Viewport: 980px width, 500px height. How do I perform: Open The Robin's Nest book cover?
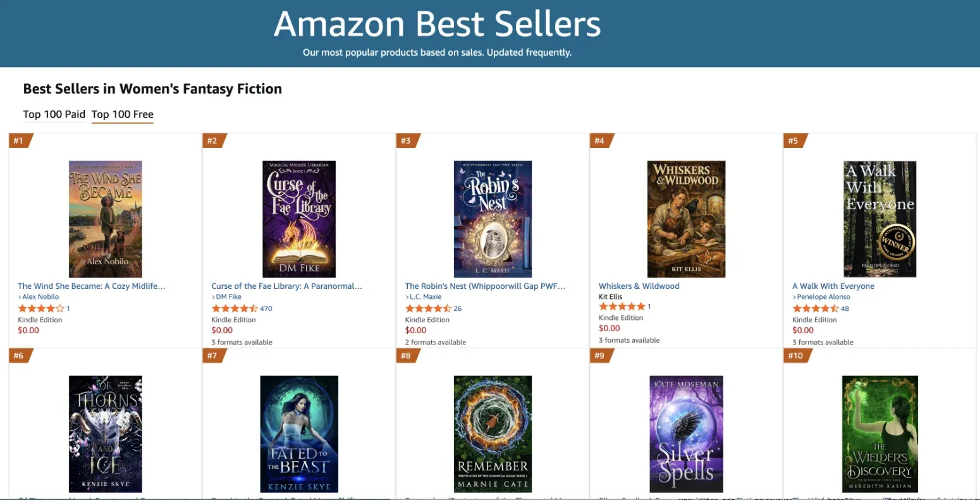[493, 219]
